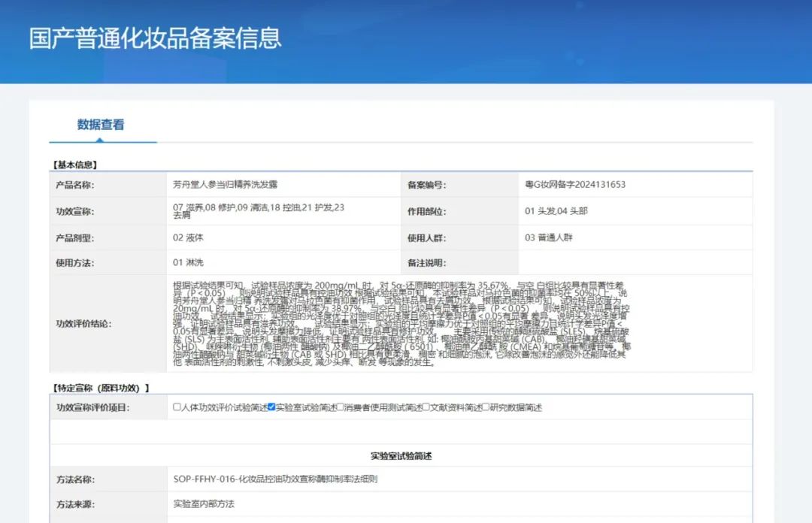Viewport: 812px width, 523px height.
Task: Click the centered 实验室试验简述 table heading
Action: click(401, 455)
